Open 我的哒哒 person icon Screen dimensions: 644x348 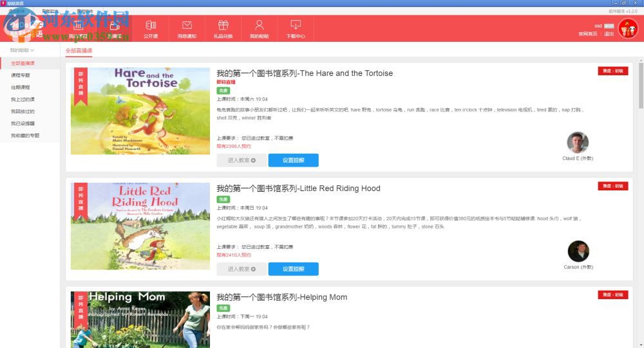[259, 26]
